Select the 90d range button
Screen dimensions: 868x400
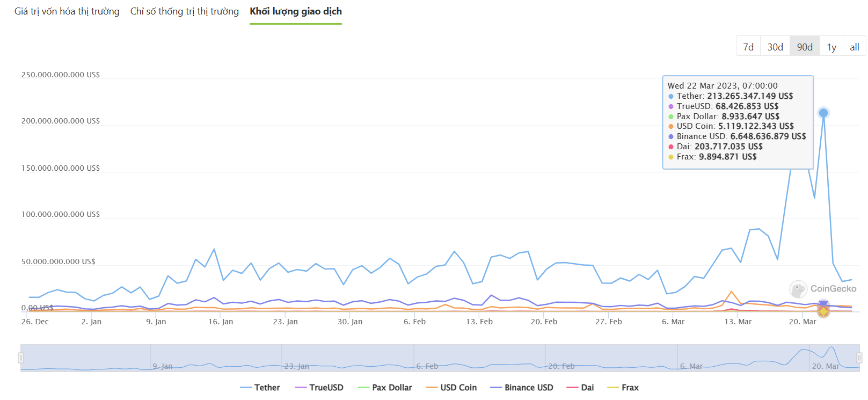click(x=805, y=47)
